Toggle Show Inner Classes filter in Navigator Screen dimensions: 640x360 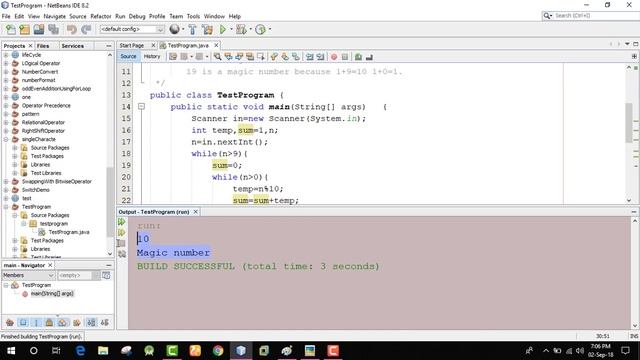(x=62, y=322)
